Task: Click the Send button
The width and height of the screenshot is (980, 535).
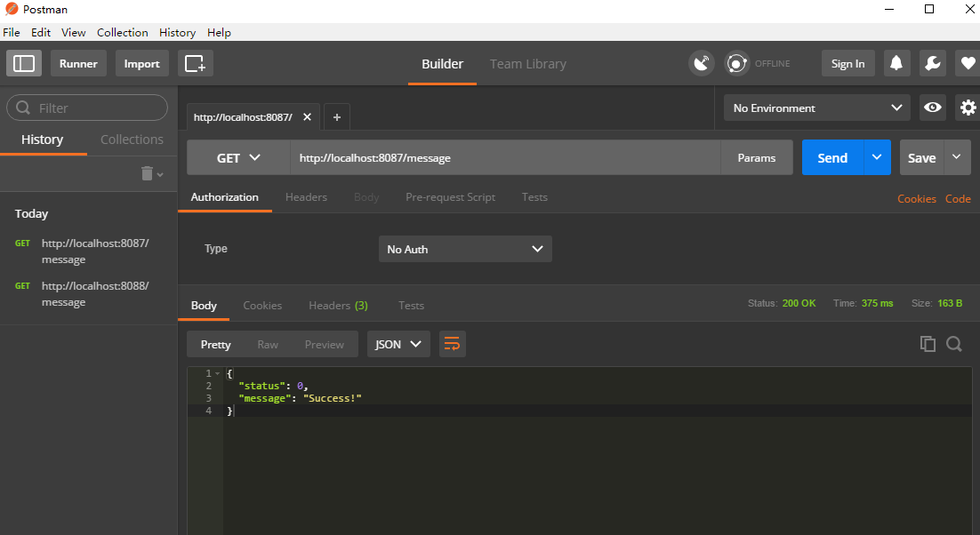Action: coord(832,157)
